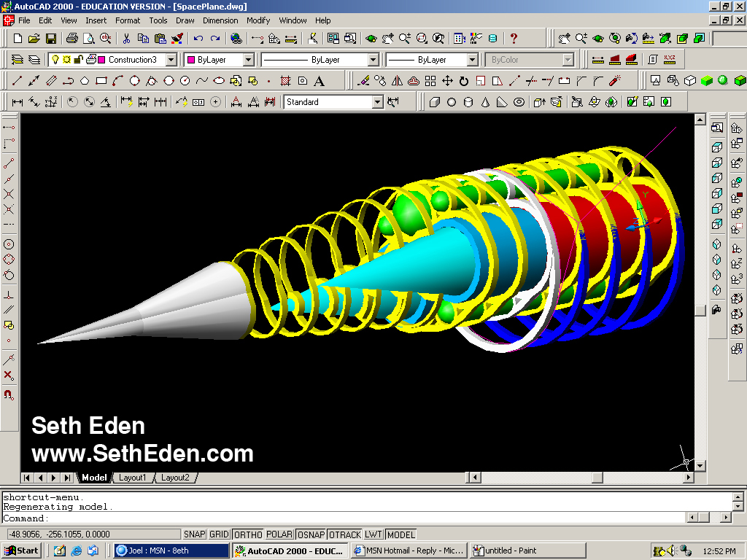Screen dimensions: 747x560
Task: Click the Windows Start button
Action: pyautogui.click(x=21, y=551)
